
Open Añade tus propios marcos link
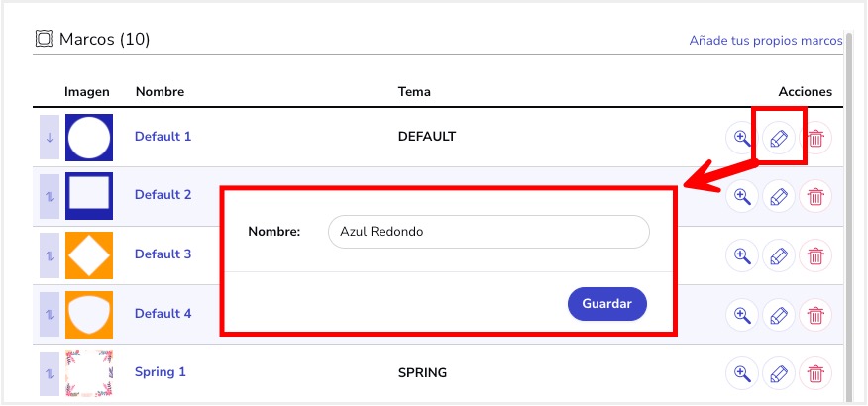(x=766, y=41)
